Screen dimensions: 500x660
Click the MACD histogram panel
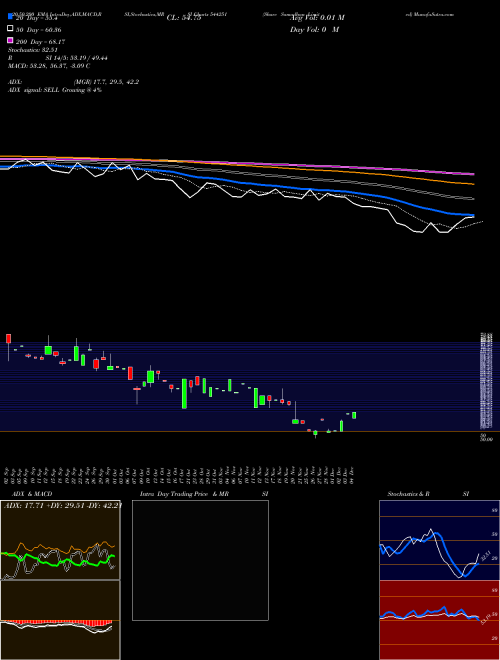(x=60, y=620)
